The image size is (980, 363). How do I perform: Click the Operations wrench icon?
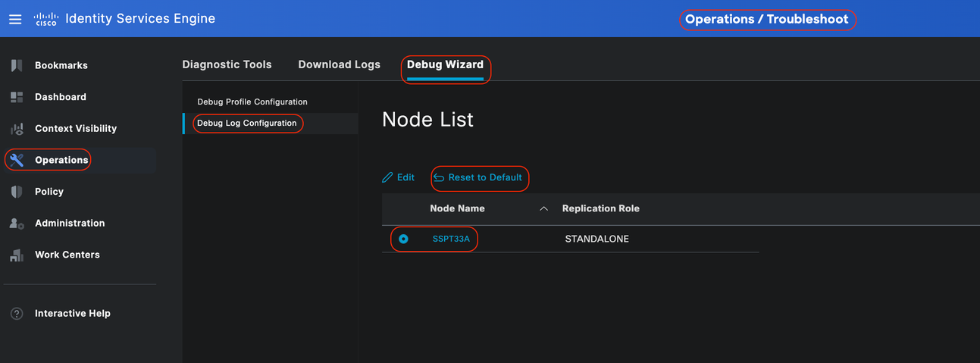click(17, 160)
